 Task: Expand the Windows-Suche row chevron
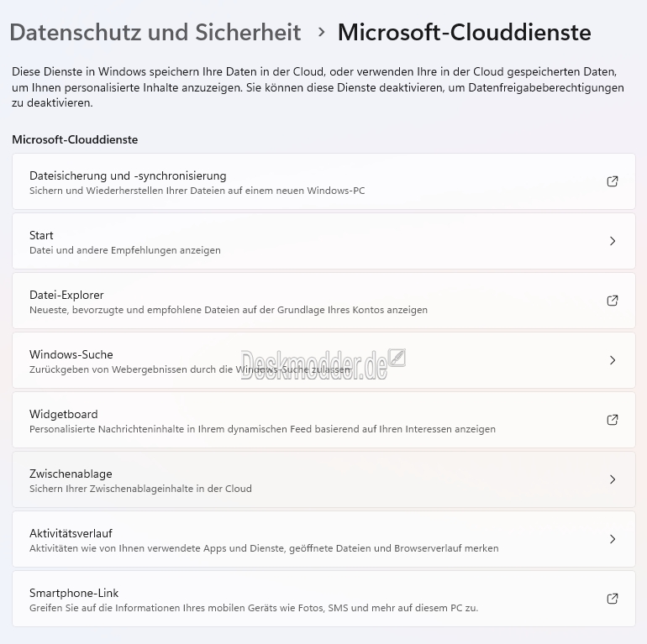tap(613, 360)
